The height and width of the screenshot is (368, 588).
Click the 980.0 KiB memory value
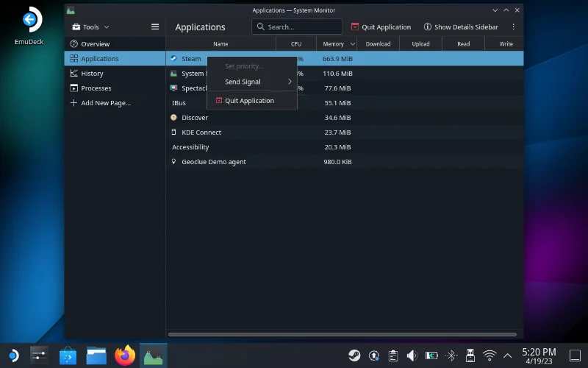tap(337, 161)
